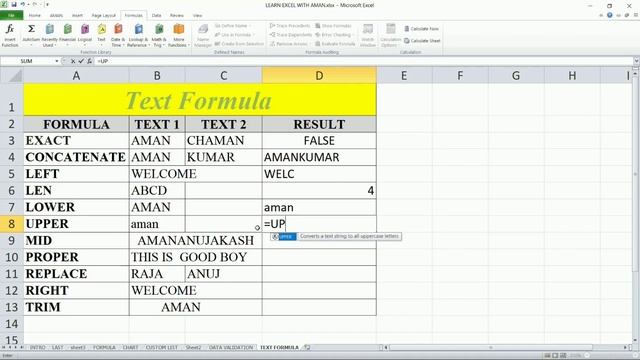Switch to the CHART sheet tab
This screenshot has width=640, height=360.
pos(130,348)
